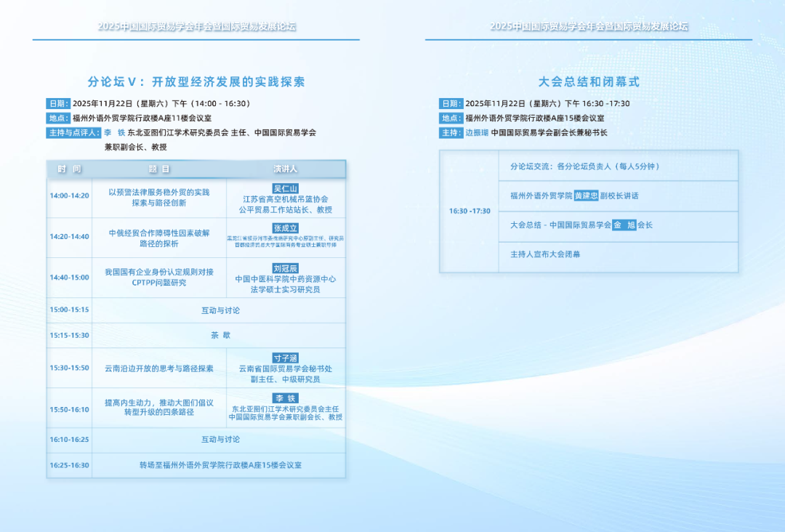Click the 吴仁山 speaker name badge

(x=285, y=188)
